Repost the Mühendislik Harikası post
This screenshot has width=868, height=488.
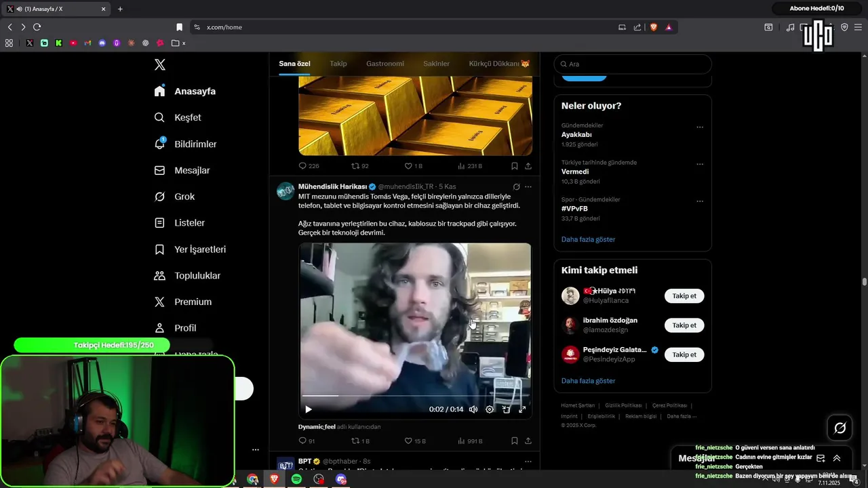pos(360,441)
